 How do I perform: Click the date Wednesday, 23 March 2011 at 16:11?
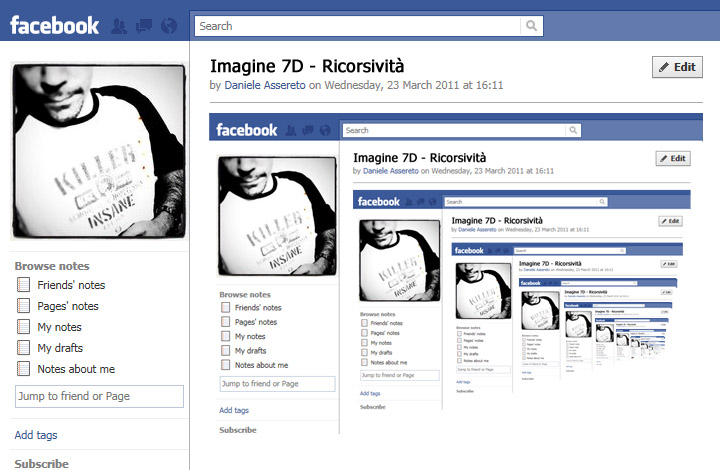(414, 85)
